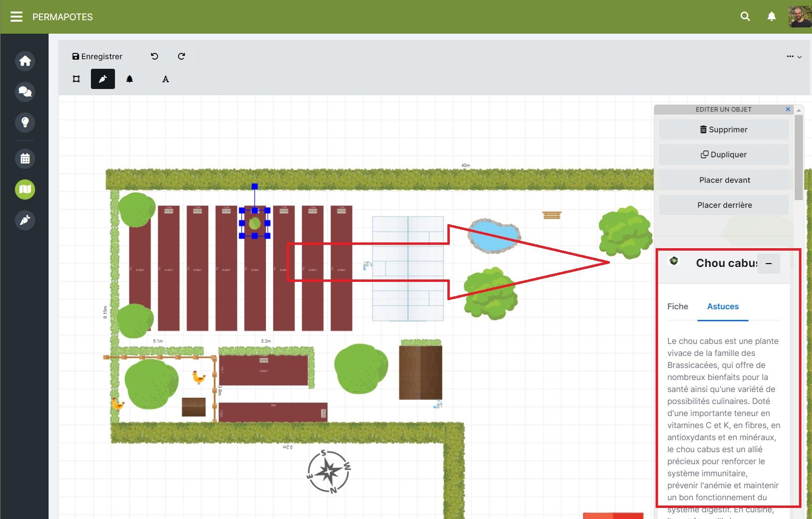Viewport: 812px width, 519px height.
Task: Expand the three-dots options dropdown
Action: pyautogui.click(x=794, y=57)
